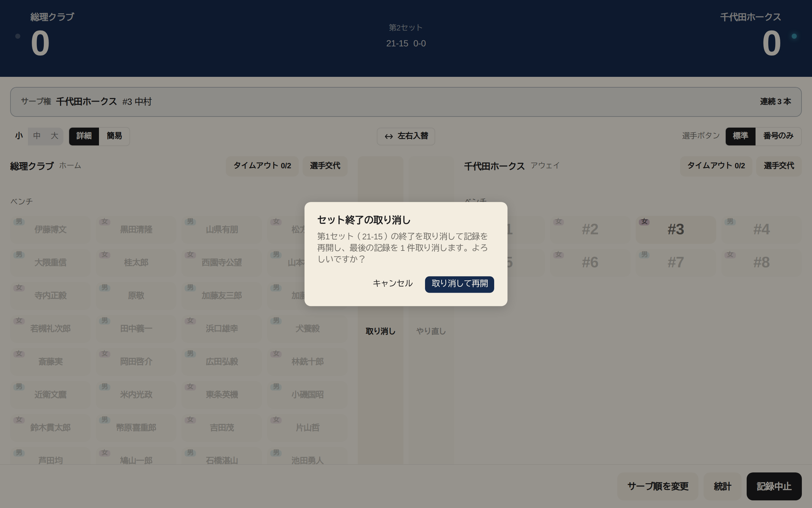Confirm with 取り消して再開 in the dialog

pos(459,284)
